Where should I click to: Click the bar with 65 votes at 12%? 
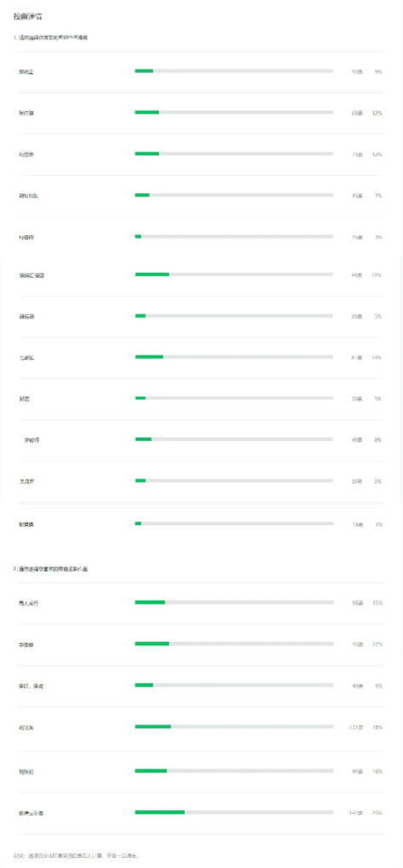coord(234,112)
